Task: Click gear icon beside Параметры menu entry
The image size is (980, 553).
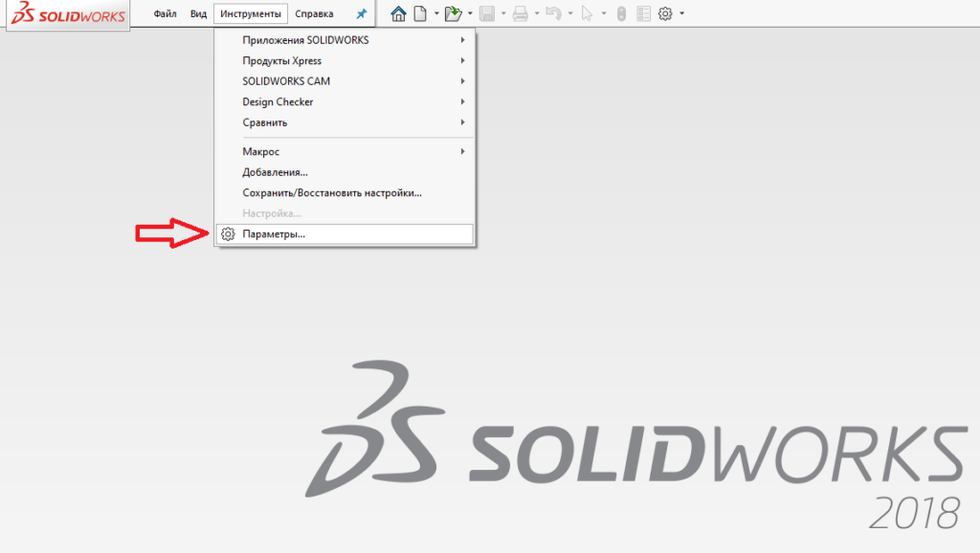Action: pyautogui.click(x=228, y=234)
